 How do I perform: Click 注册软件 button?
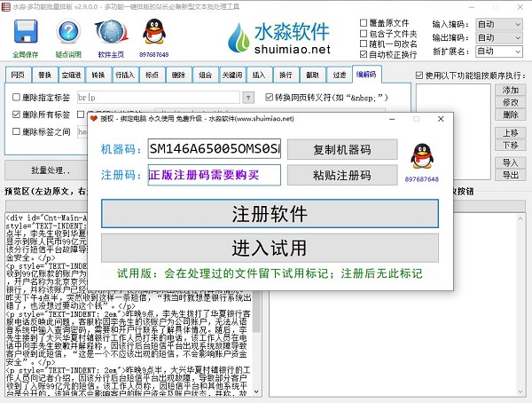click(270, 214)
